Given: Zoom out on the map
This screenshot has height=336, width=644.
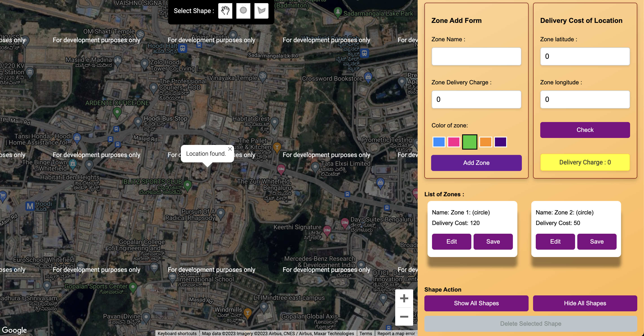Looking at the screenshot, I should coord(404,316).
